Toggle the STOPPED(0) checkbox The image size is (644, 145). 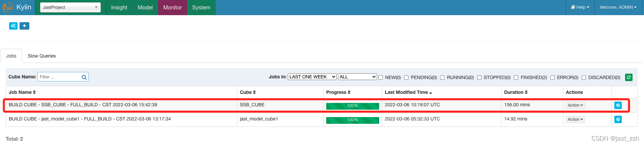(480, 77)
